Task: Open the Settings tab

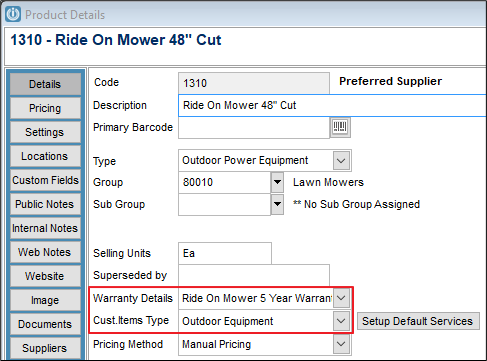Action: tap(45, 132)
